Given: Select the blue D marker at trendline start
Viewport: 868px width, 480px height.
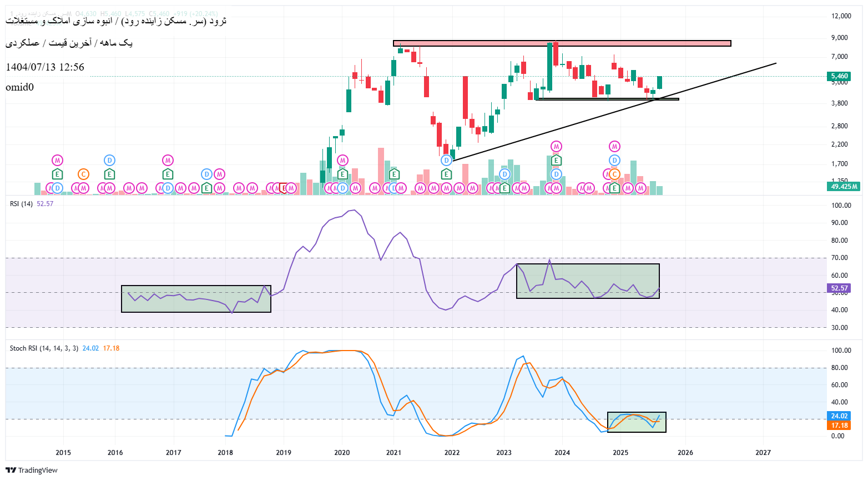Looking at the screenshot, I should 446,161.
